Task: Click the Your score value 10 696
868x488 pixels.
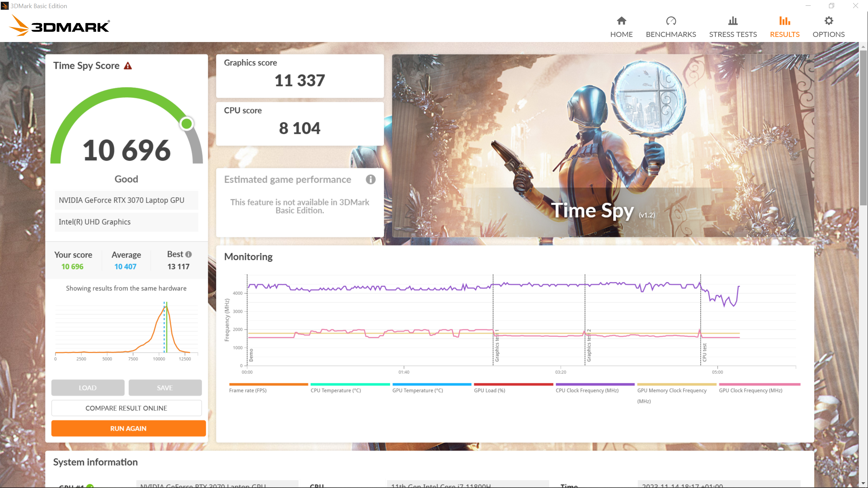Action: click(x=72, y=267)
